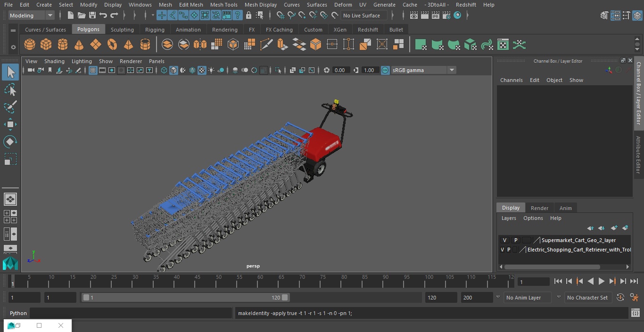Screen dimensions: 644x332
Task: Open the Deform menu
Action: [343, 5]
